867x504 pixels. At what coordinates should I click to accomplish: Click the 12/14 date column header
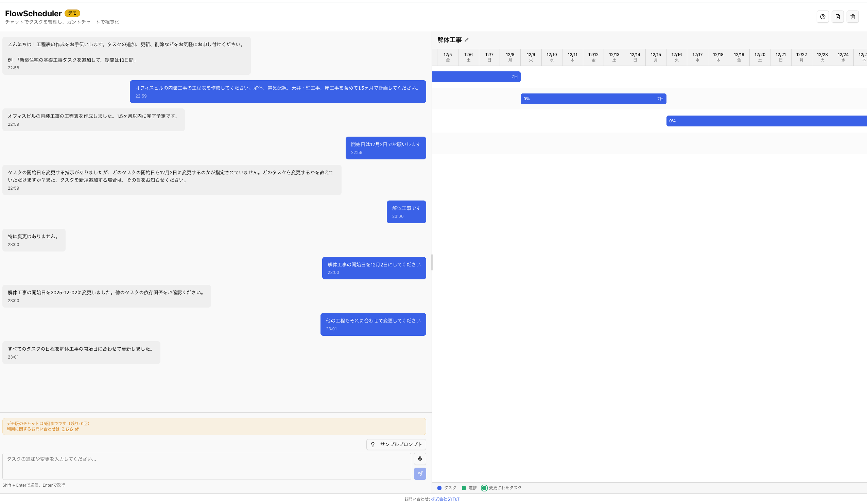click(x=635, y=57)
